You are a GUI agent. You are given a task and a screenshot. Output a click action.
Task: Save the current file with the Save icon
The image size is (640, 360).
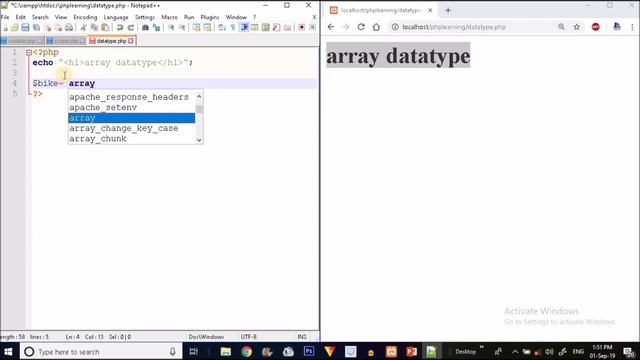click(25, 28)
